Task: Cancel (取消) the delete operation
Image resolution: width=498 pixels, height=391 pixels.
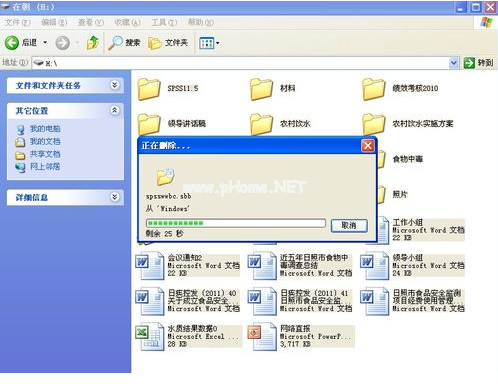Action: point(349,226)
